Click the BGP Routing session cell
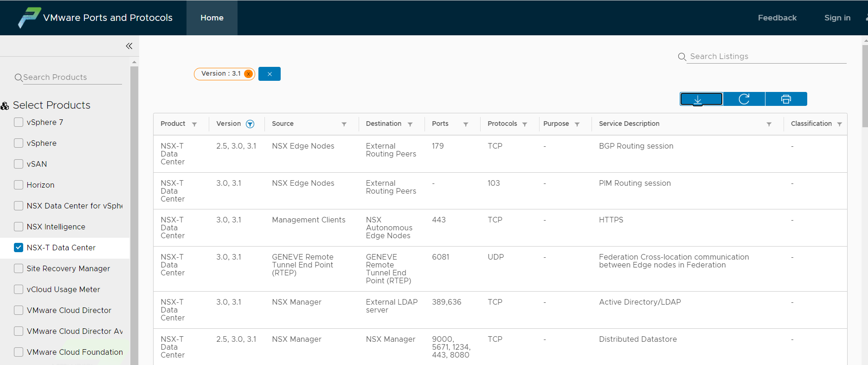The width and height of the screenshot is (868, 365). (636, 146)
